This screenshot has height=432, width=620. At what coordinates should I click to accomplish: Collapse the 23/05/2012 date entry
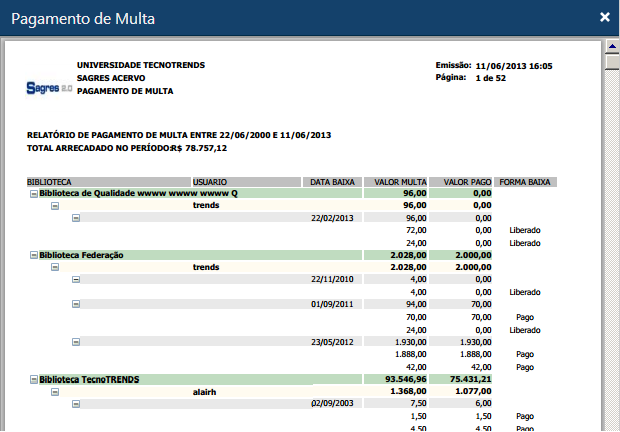[76, 341]
